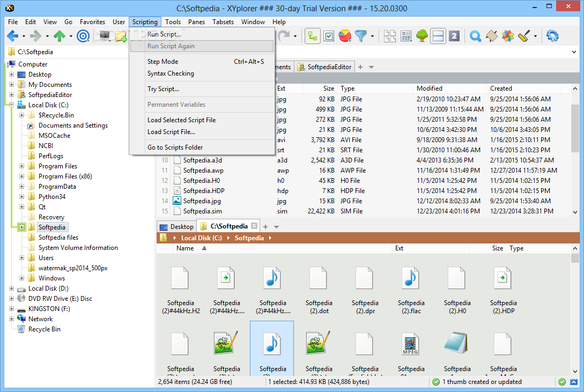The height and width of the screenshot is (392, 584).
Task: Toggle the Dual Pane toolbar button
Action: coord(438,36)
